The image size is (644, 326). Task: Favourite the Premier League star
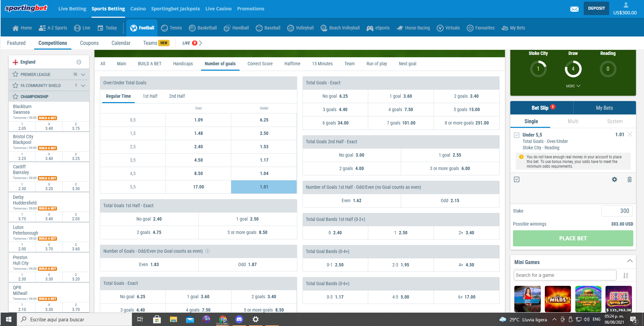pyautogui.click(x=15, y=74)
